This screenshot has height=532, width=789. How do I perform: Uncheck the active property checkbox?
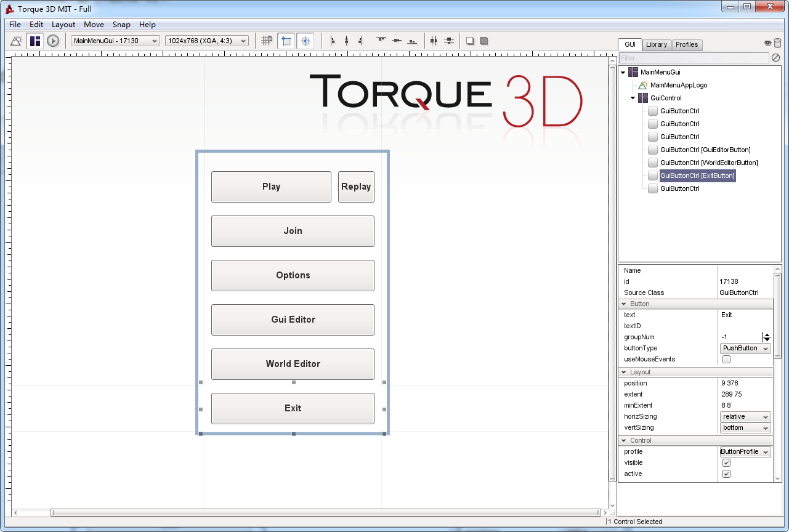point(726,474)
